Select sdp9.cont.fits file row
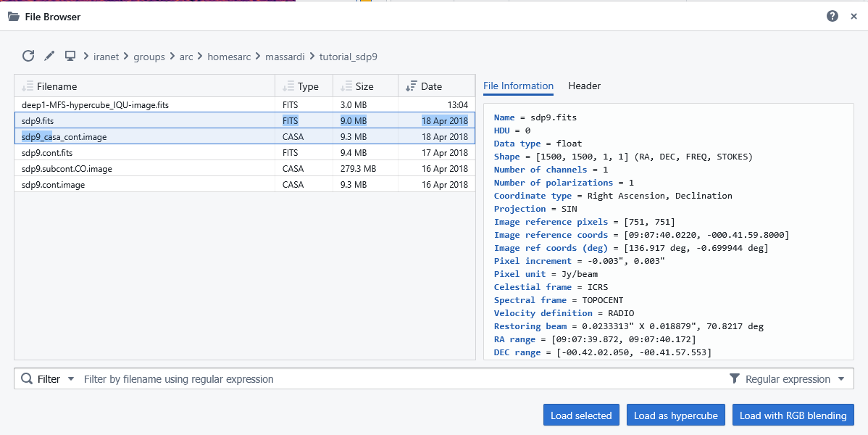 tap(245, 152)
